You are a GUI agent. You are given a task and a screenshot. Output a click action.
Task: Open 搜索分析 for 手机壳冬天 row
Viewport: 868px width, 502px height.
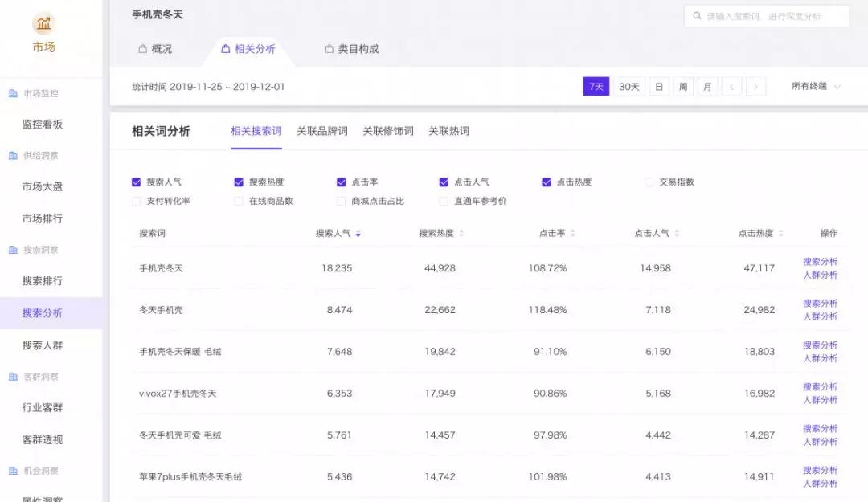click(x=820, y=262)
